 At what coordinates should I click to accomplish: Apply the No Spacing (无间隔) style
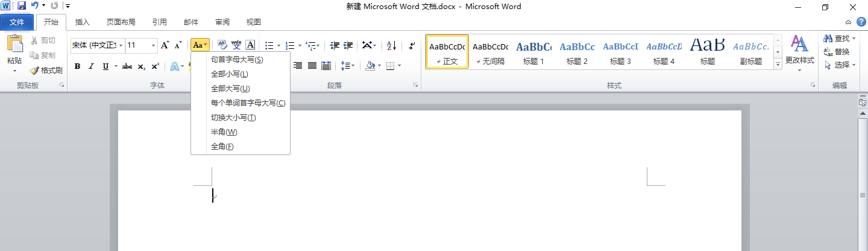pyautogui.click(x=490, y=52)
